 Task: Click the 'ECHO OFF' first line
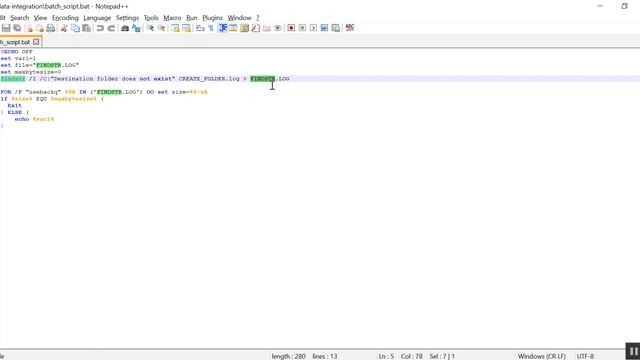point(17,52)
